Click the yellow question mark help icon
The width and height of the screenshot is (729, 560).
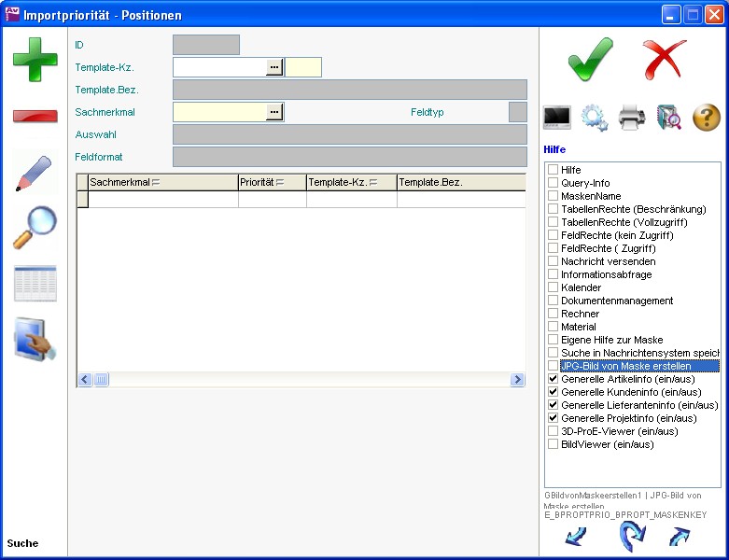point(707,118)
